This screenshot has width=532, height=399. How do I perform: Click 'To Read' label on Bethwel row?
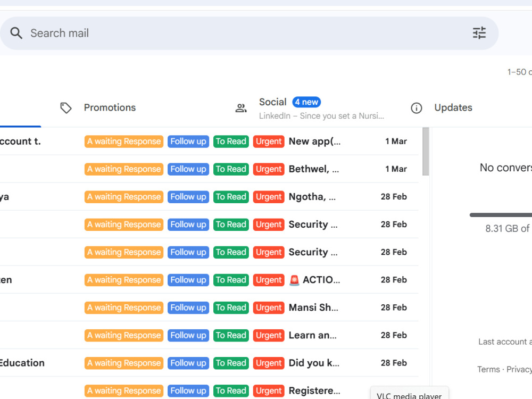(x=231, y=169)
